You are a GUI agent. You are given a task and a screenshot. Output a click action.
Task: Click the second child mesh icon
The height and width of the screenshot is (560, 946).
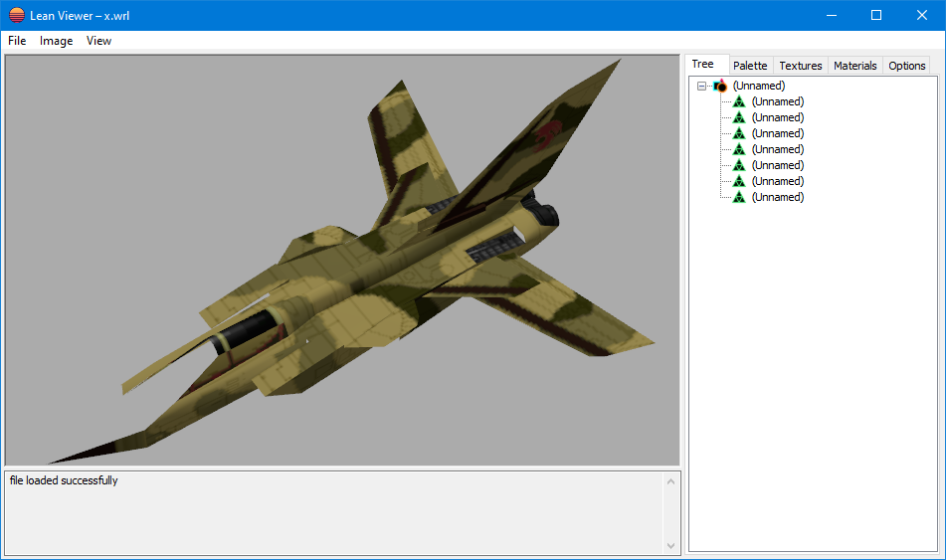(x=739, y=117)
